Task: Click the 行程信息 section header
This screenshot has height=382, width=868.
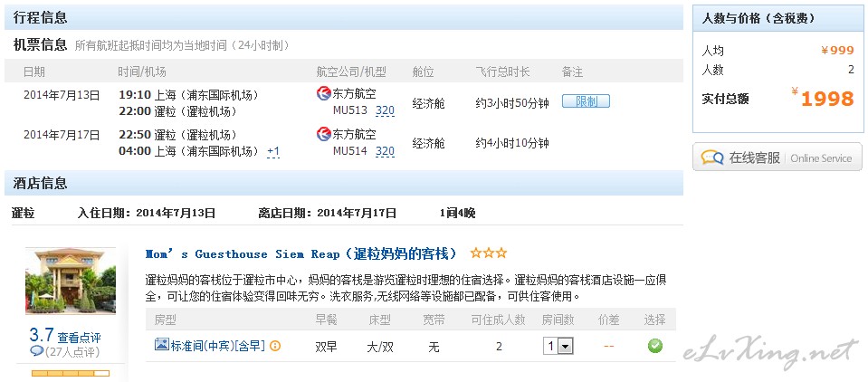Action: click(41, 17)
